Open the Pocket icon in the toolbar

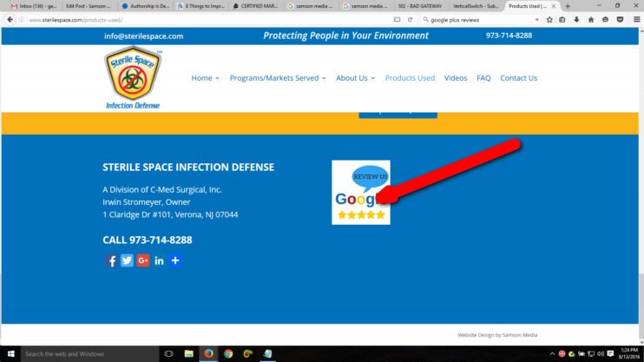click(621, 20)
